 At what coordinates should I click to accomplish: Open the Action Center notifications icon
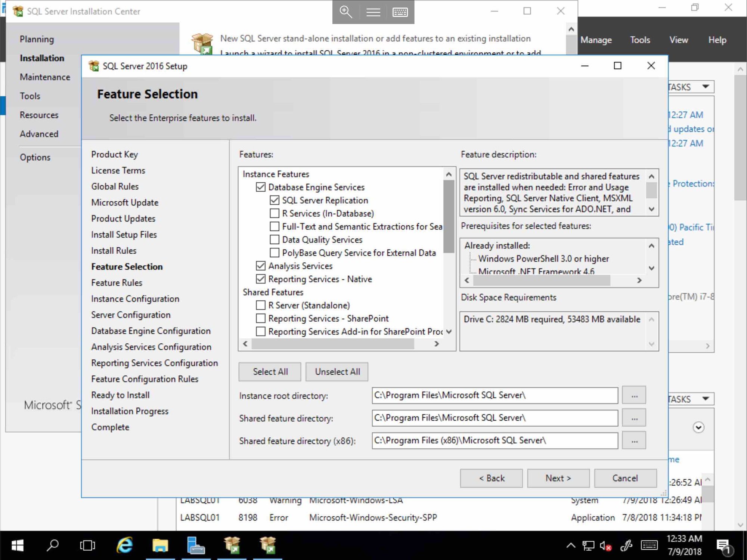tap(724, 547)
